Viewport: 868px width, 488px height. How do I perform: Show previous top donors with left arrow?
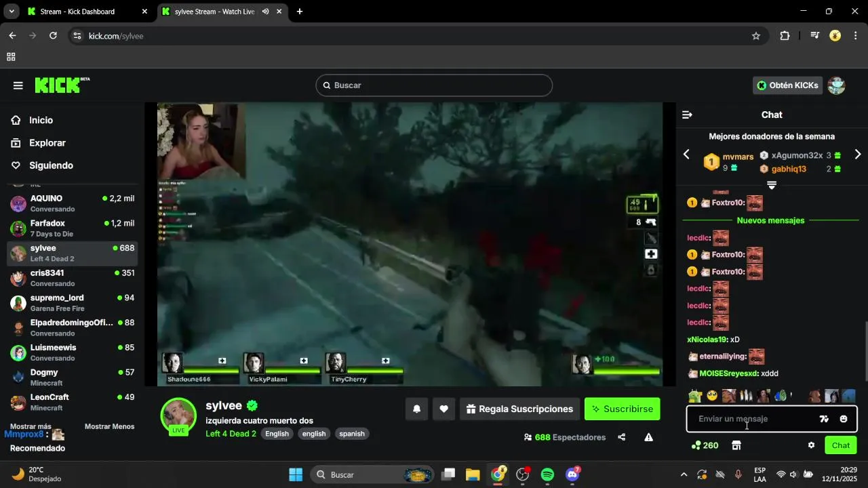[x=686, y=155]
